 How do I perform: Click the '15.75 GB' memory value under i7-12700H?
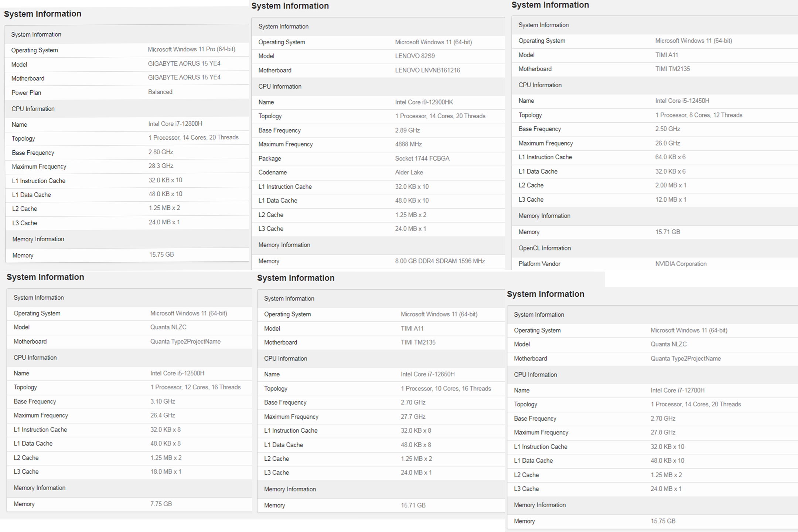663,521
